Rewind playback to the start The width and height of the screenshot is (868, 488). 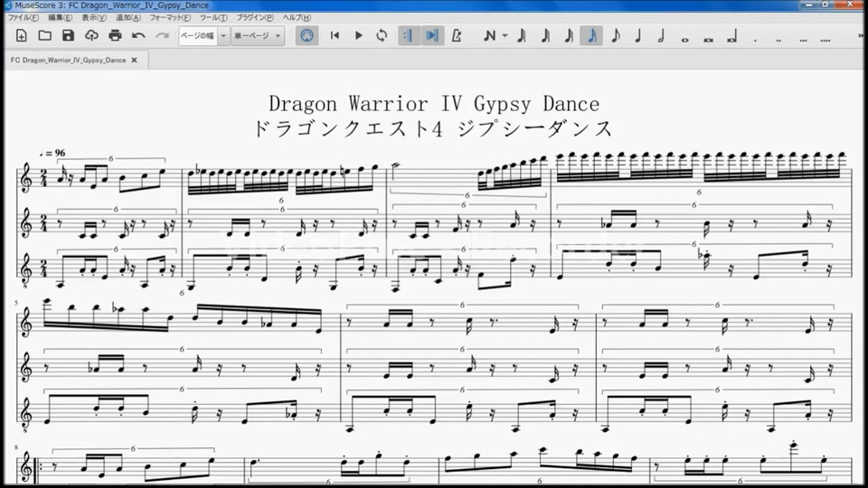(x=335, y=36)
